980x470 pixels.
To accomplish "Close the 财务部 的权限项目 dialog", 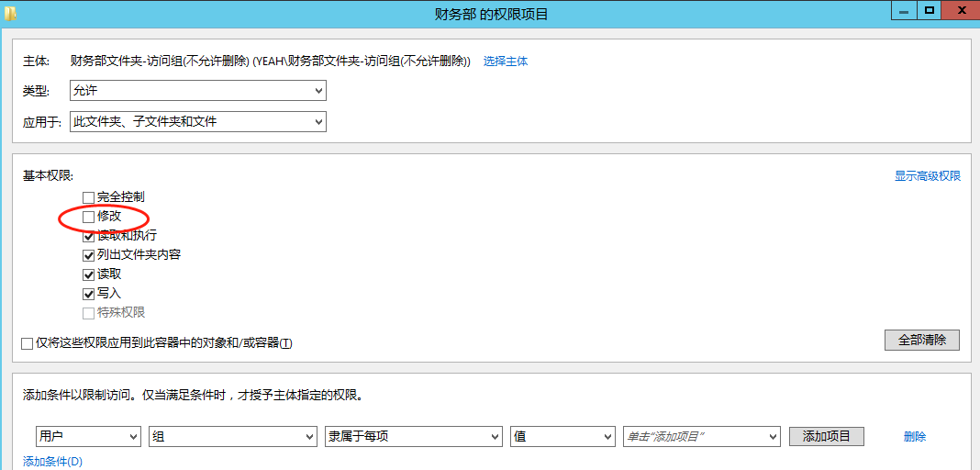I will pos(962,11).
